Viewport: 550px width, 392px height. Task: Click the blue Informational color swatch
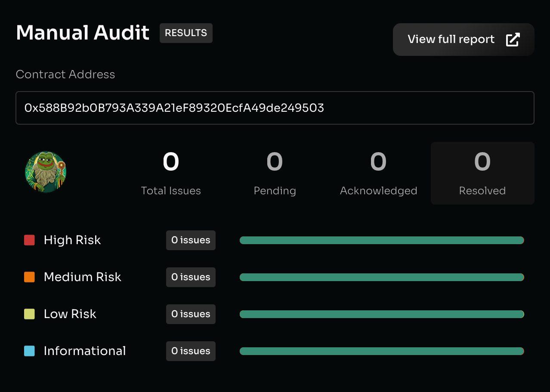(x=29, y=351)
